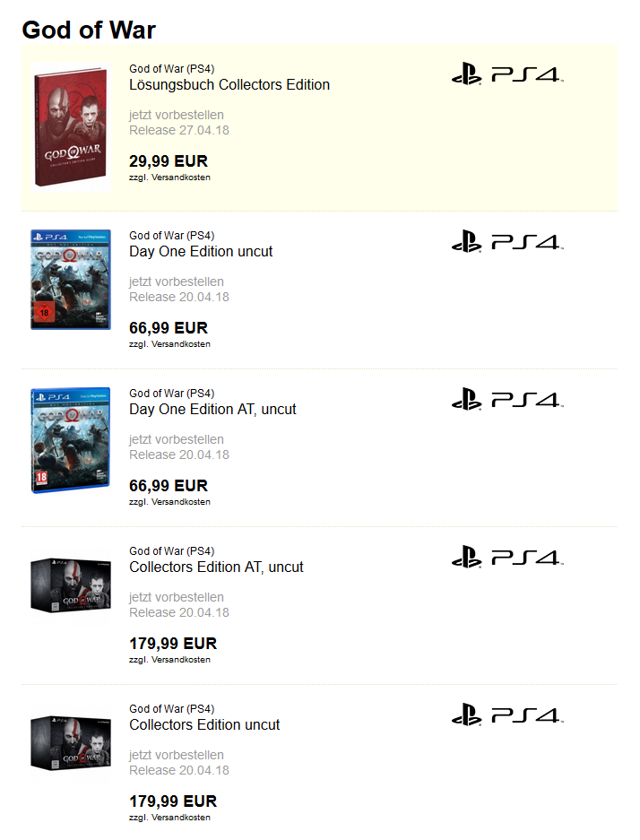Click the PS4 logo beside Day One Edition uncut
The width and height of the screenshot is (640, 840).
(x=507, y=241)
